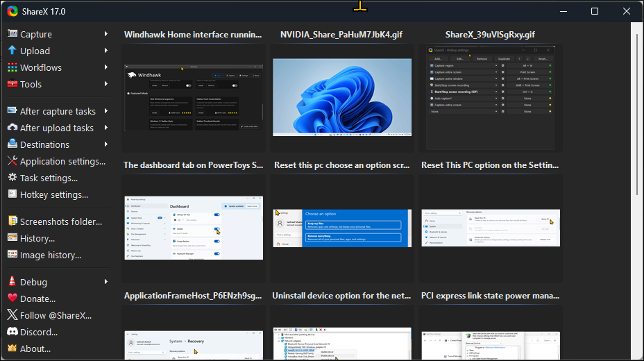Open Application settings
This screenshot has height=361, width=644.
62,161
